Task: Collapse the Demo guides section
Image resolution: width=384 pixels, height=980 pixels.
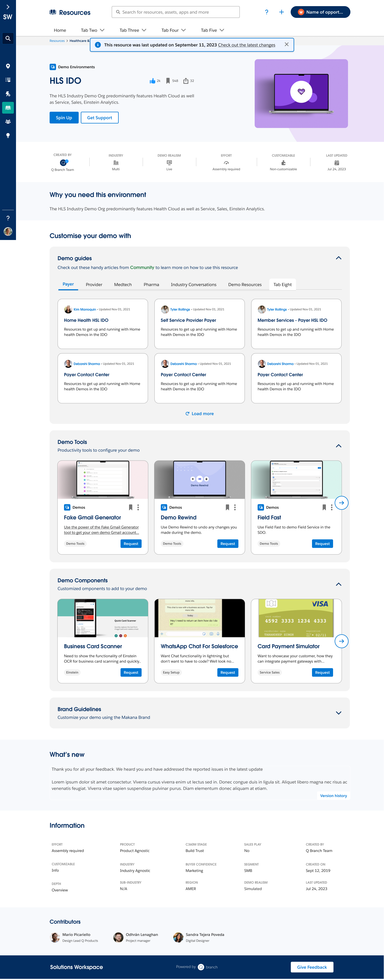Action: [x=338, y=258]
